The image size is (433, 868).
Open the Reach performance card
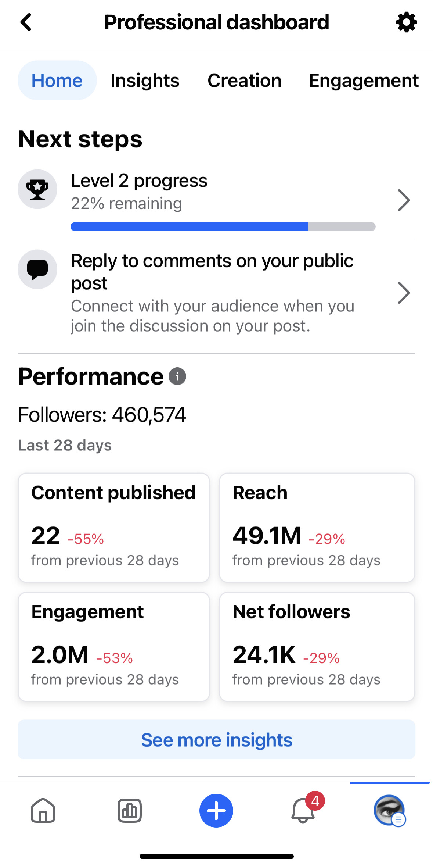pyautogui.click(x=317, y=527)
